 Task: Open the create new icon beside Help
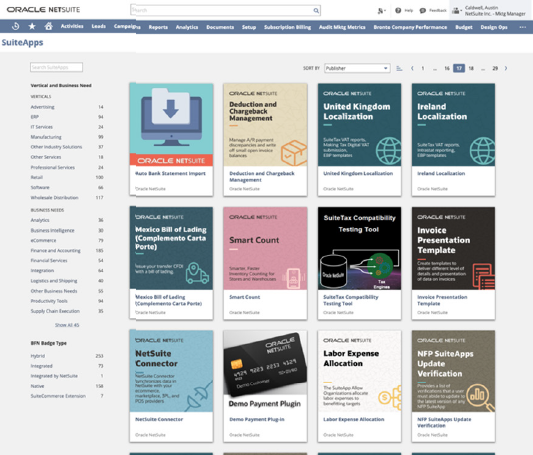(x=381, y=11)
